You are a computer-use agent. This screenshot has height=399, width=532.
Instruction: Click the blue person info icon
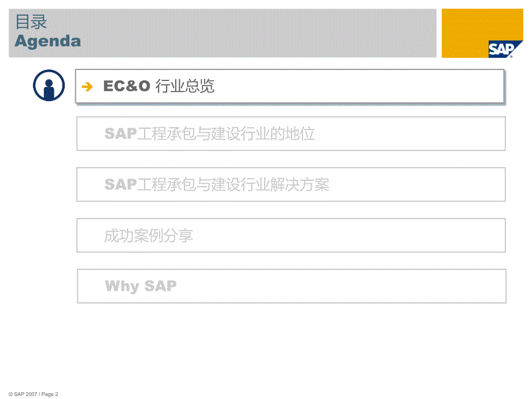(49, 86)
